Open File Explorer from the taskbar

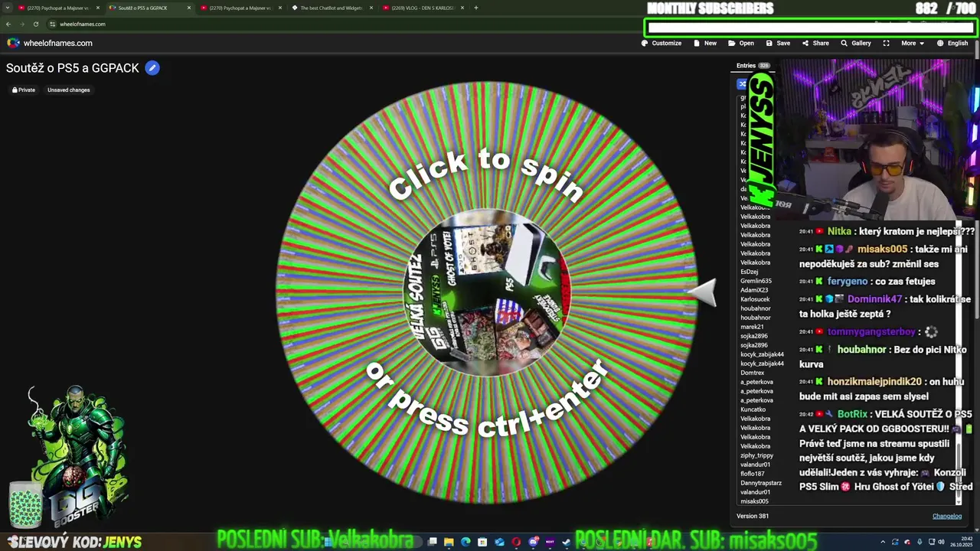coord(449,542)
